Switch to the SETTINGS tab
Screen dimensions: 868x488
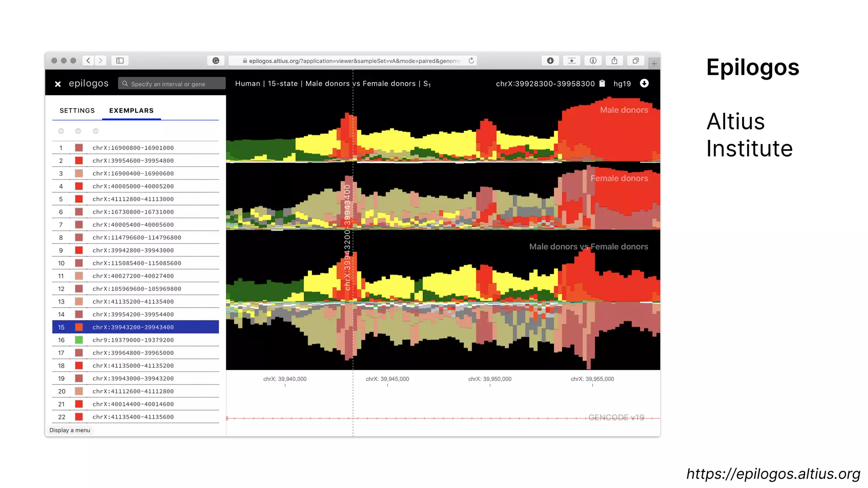tap(77, 111)
